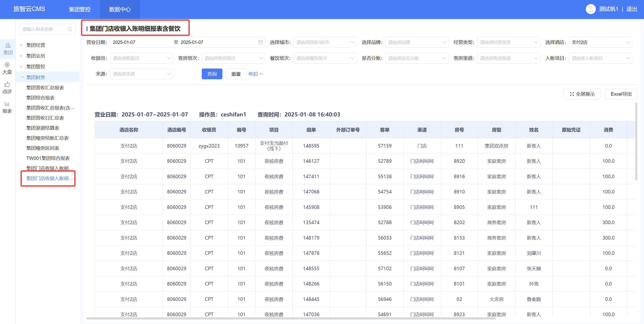644x324 pixels.
Task: Click the 旅智云CMS logo text
Action: (x=29, y=9)
